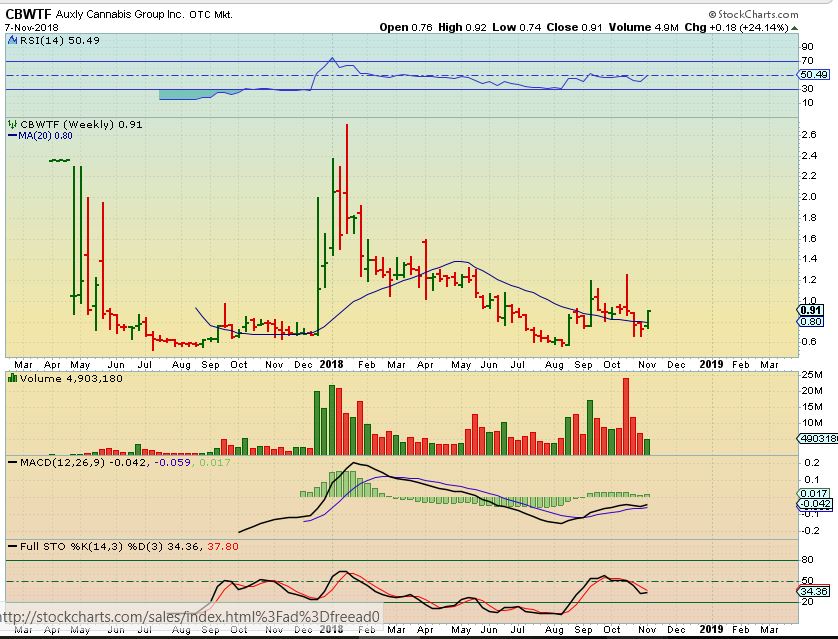Image resolution: width=838 pixels, height=639 pixels.
Task: Click the Volume 4.9M value in the header
Action: [x=643, y=27]
